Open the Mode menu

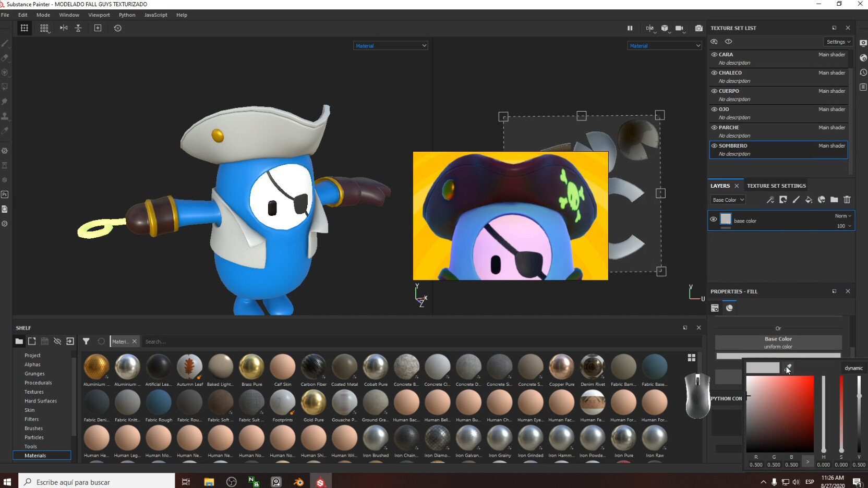(x=43, y=15)
